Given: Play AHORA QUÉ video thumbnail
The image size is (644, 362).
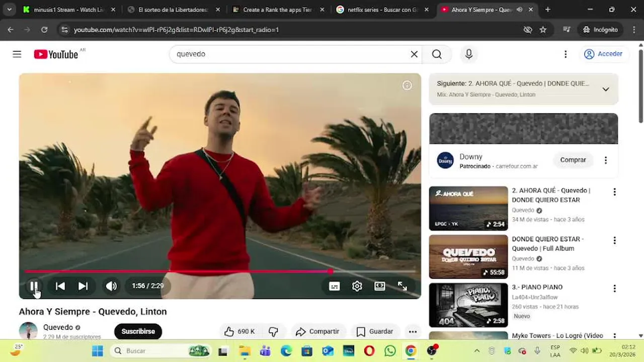Looking at the screenshot, I should coord(468,208).
